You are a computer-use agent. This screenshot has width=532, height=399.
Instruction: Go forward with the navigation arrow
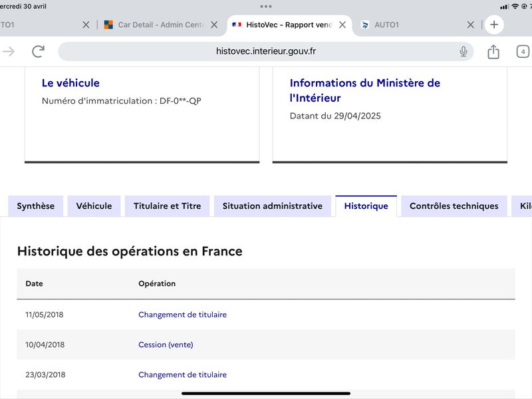pyautogui.click(x=9, y=52)
